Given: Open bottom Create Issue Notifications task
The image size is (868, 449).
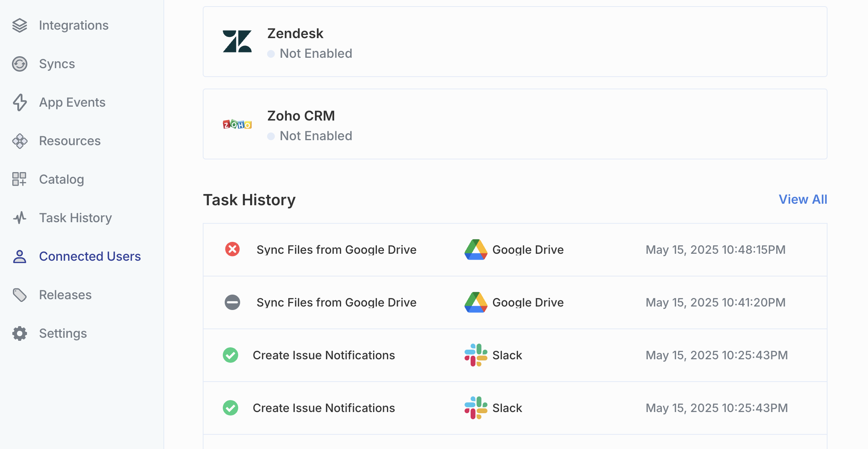Looking at the screenshot, I should 324,408.
